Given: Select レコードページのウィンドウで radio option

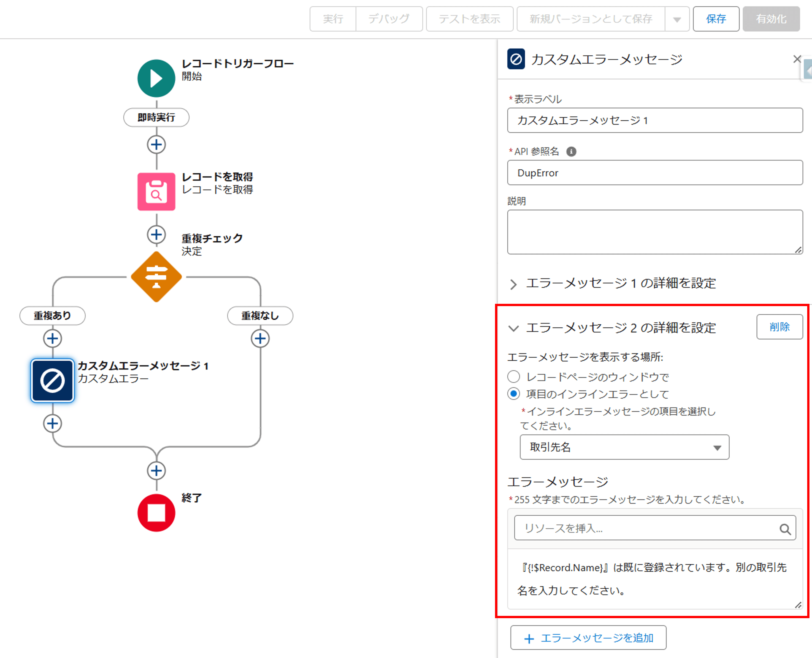Looking at the screenshot, I should coord(513,376).
